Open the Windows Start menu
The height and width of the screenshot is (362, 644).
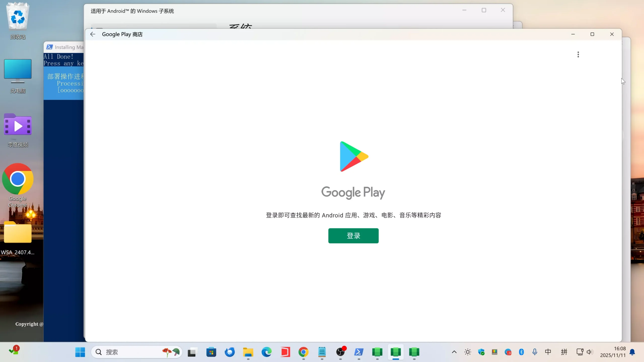pyautogui.click(x=80, y=352)
